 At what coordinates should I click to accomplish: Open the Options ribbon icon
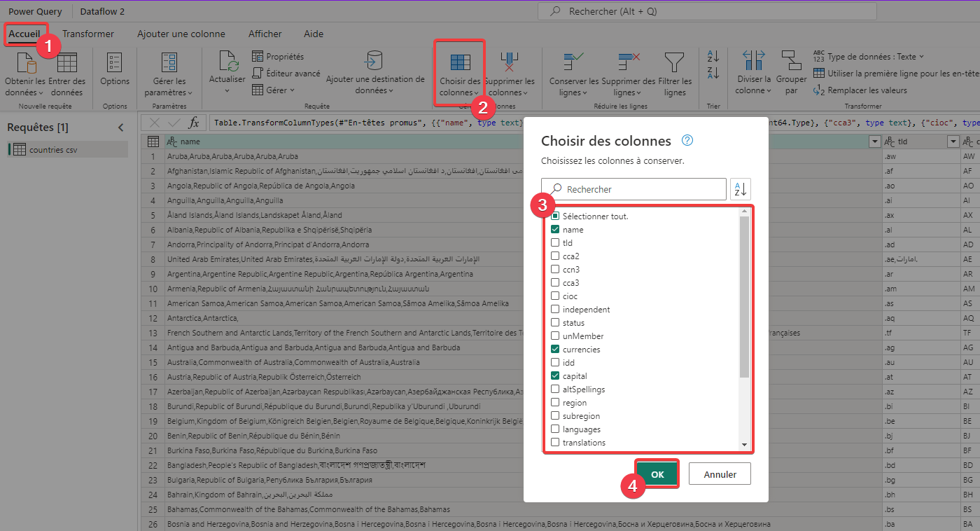click(115, 63)
